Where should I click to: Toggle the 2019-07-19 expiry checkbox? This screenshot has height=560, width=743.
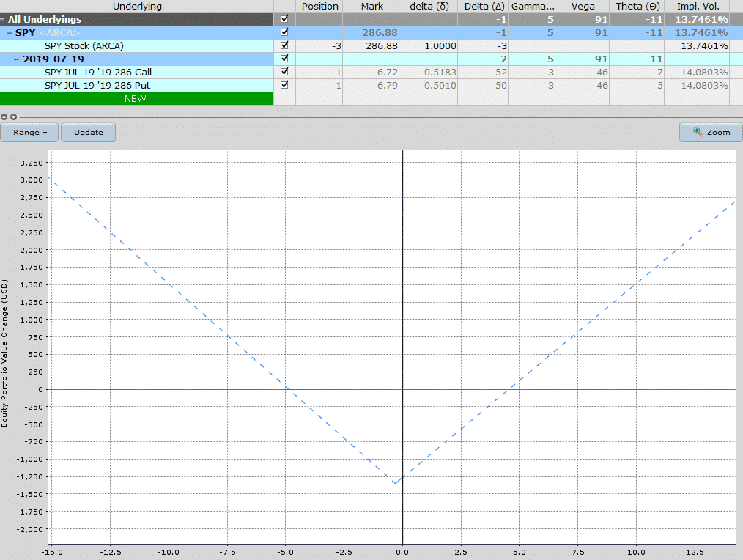(284, 59)
